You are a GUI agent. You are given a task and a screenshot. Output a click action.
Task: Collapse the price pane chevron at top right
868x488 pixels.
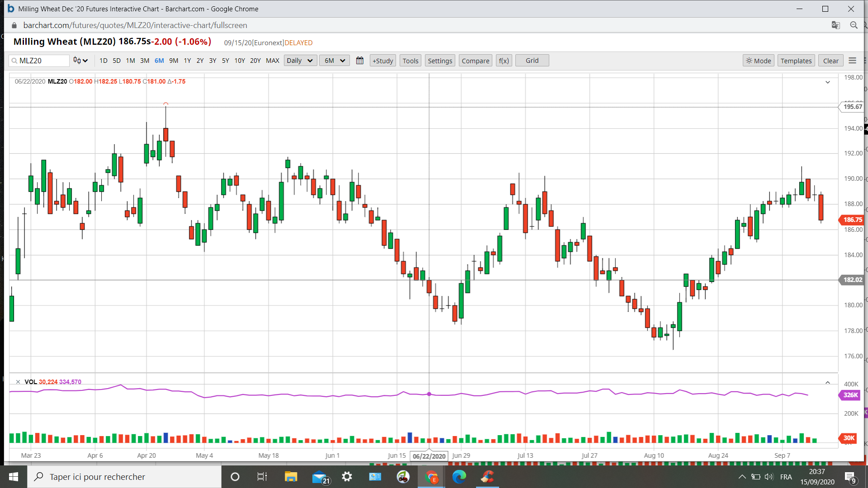pos(827,82)
